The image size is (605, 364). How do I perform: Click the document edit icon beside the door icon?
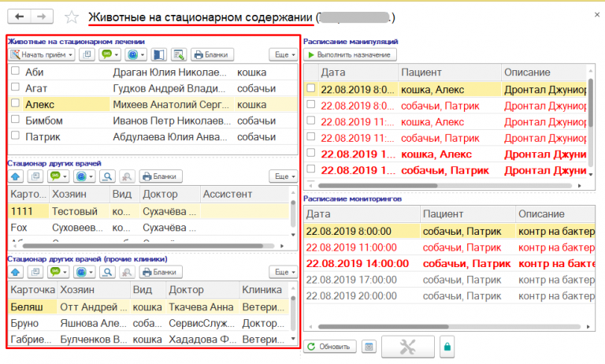[x=179, y=54]
